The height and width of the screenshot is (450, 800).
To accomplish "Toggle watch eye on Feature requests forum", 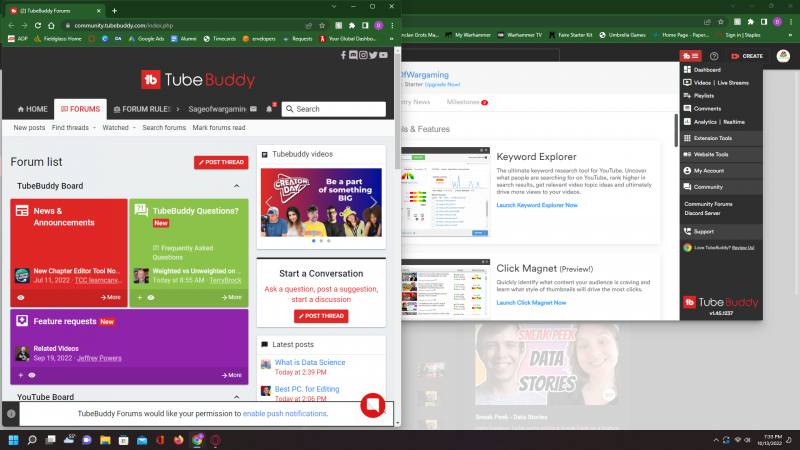I will (31, 375).
